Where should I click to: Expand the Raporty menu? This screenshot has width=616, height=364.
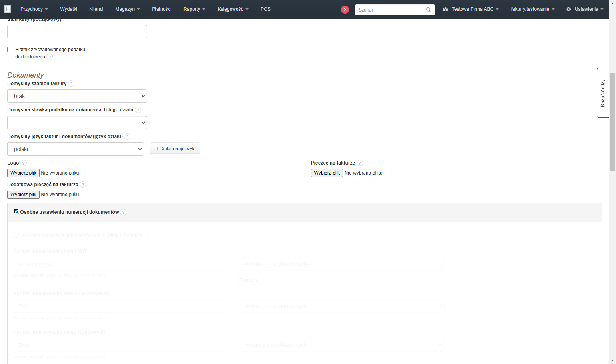194,9
